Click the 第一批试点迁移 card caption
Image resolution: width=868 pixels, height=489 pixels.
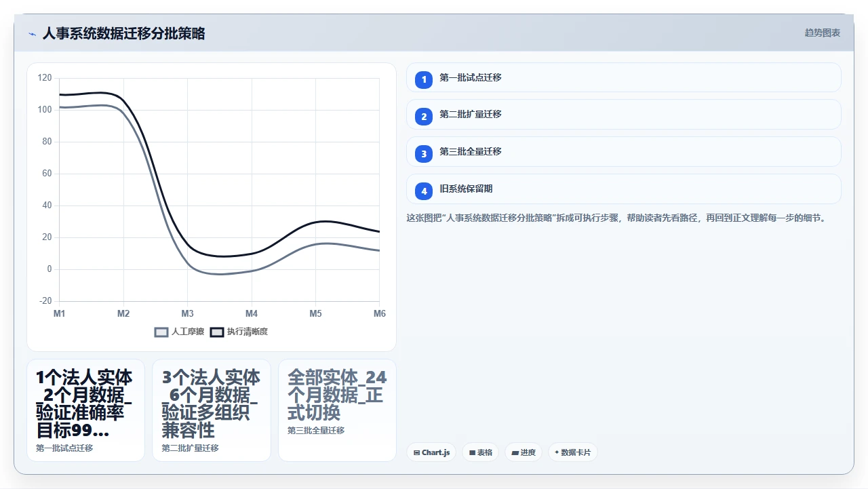coord(64,448)
